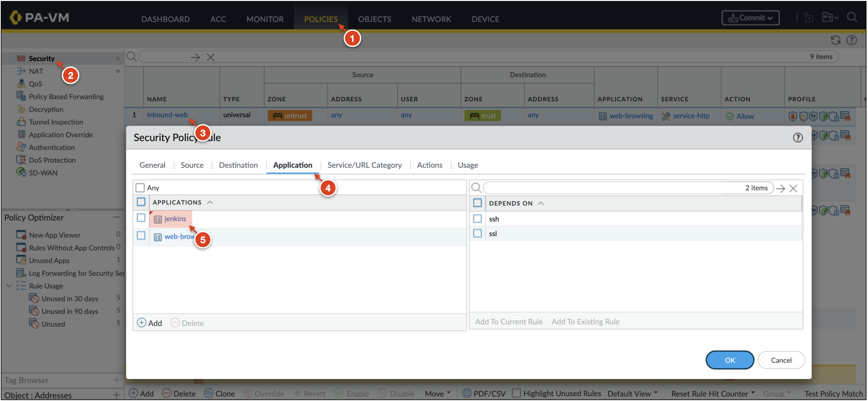Click the orange untrust zone tag
Viewport: 868px width, 401px height.
[290, 116]
